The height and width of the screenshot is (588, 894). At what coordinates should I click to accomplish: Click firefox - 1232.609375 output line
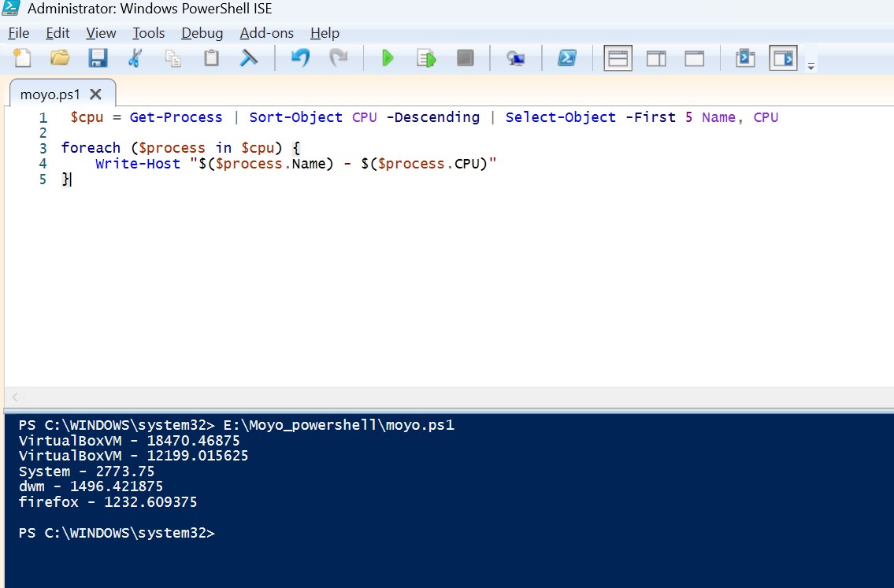pyautogui.click(x=108, y=502)
